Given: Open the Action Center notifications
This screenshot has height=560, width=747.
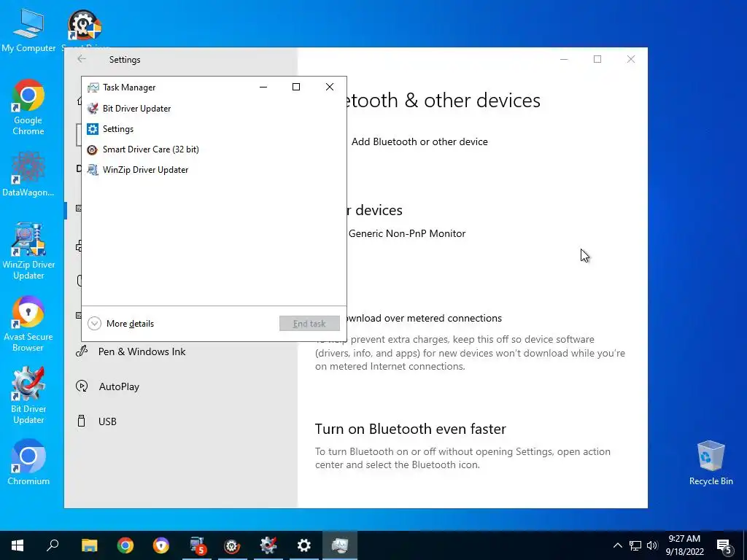Looking at the screenshot, I should click(x=724, y=545).
